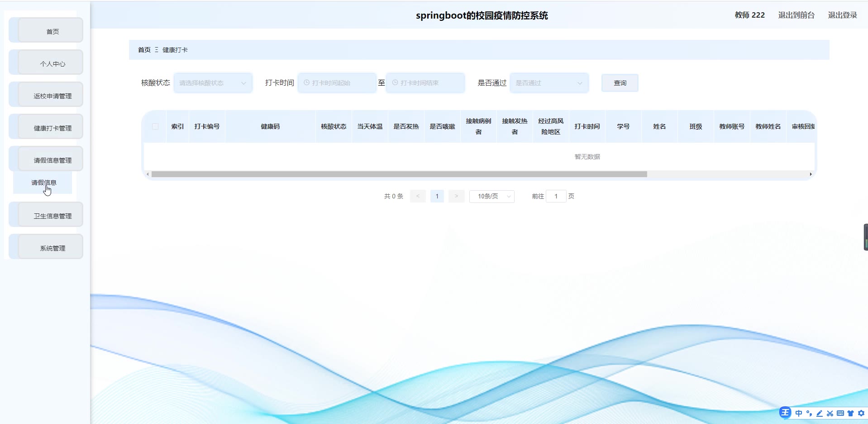Go to 首页 via breadcrumb
The image size is (868, 424).
point(144,50)
